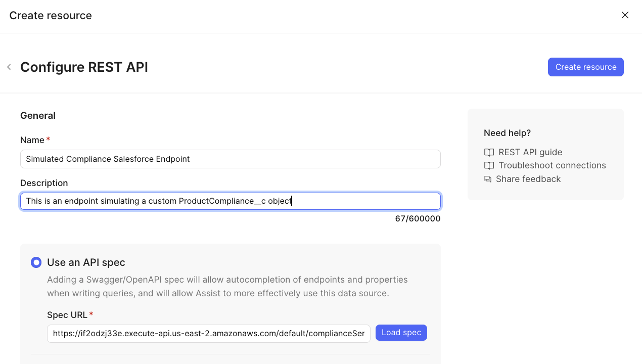Click the book icon beside Troubleshoot connections

click(x=489, y=165)
